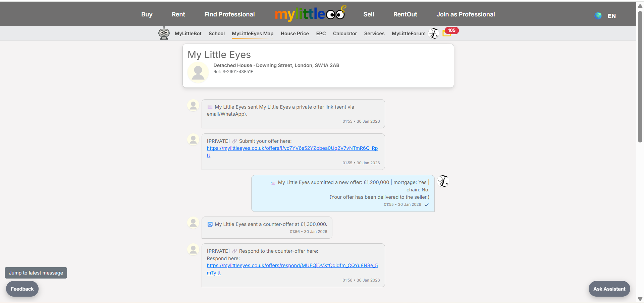
Task: Open MyLittleBot via the robot icon
Action: click(164, 33)
